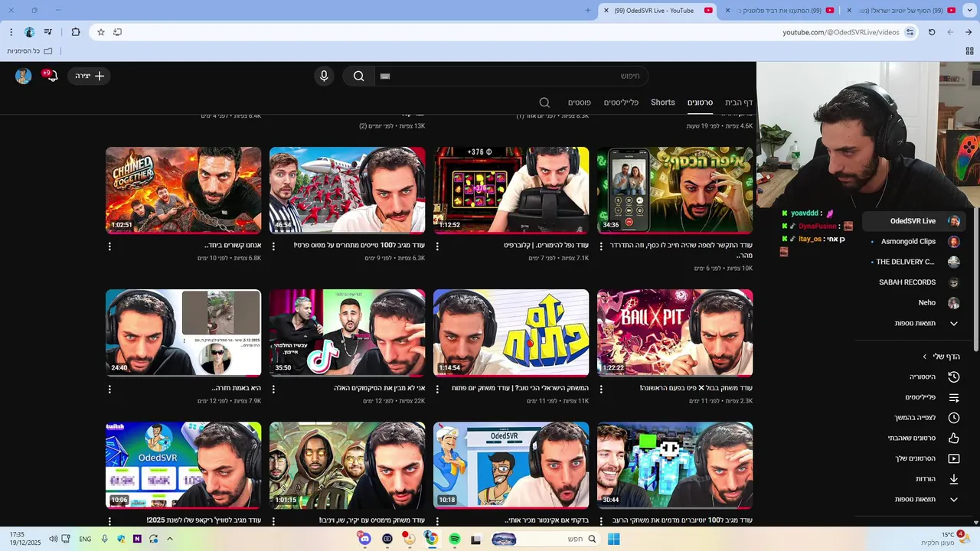The height and width of the screenshot is (551, 980).
Task: Click the Chrome address bar URL
Action: point(840,32)
